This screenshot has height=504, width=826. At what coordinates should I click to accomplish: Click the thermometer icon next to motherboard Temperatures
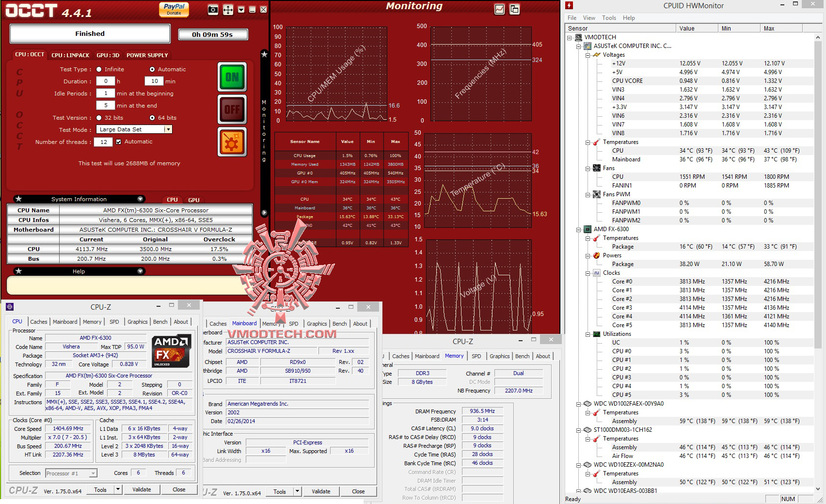(596, 142)
